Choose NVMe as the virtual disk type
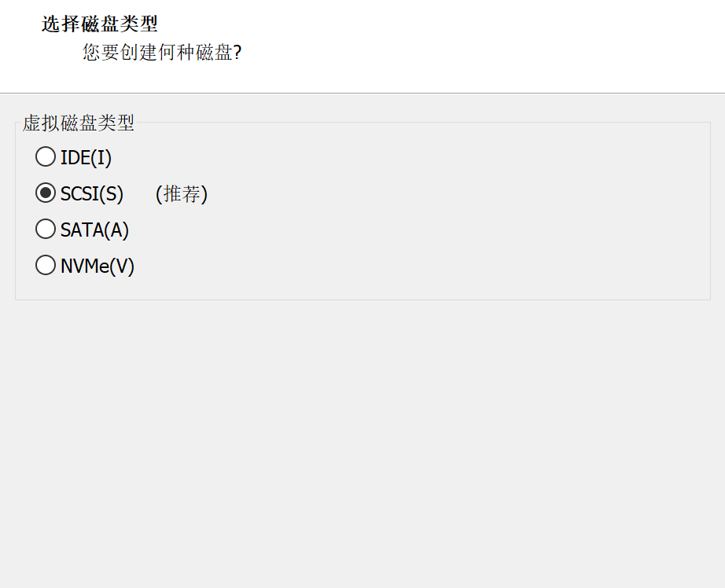The width and height of the screenshot is (725, 588). tap(46, 266)
